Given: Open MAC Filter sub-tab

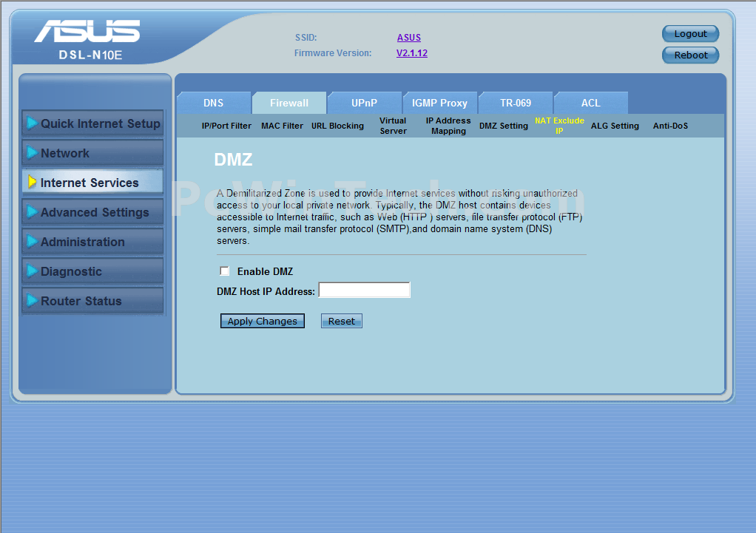Looking at the screenshot, I should pos(282,126).
